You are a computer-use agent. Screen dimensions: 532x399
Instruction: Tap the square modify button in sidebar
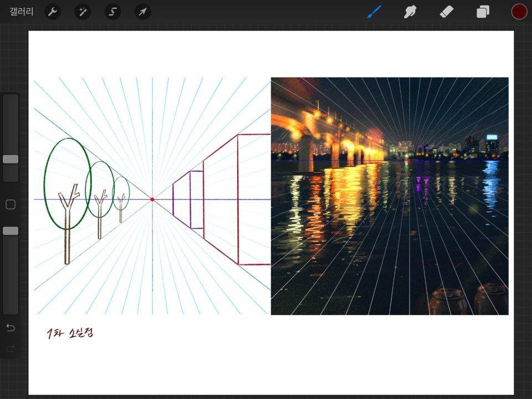tap(11, 204)
